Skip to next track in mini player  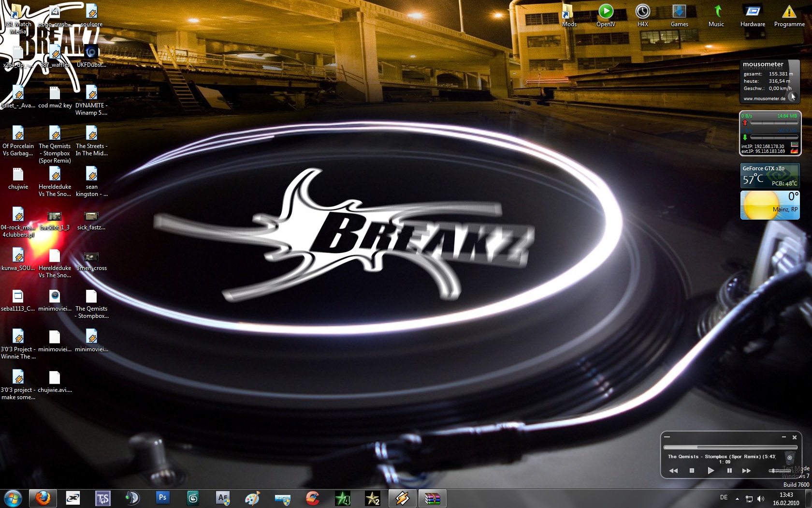coord(747,471)
